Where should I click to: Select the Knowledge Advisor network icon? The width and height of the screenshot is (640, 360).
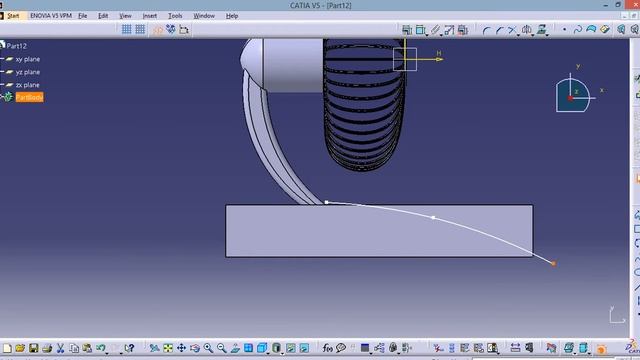click(379, 348)
